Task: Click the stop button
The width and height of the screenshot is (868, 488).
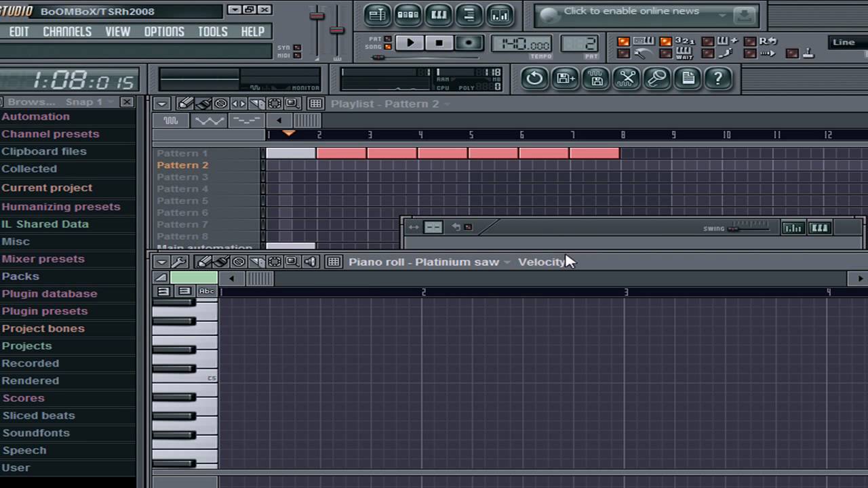Action: coord(439,43)
